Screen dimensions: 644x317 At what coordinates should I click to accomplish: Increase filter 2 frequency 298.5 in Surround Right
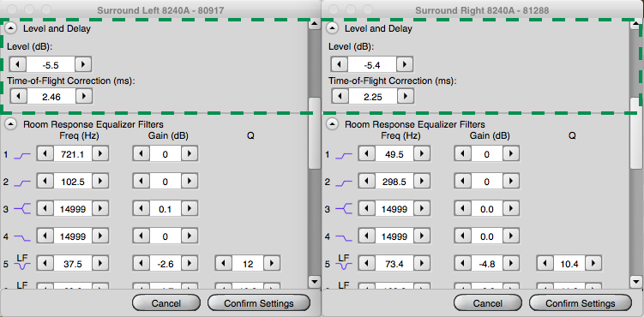(x=422, y=182)
